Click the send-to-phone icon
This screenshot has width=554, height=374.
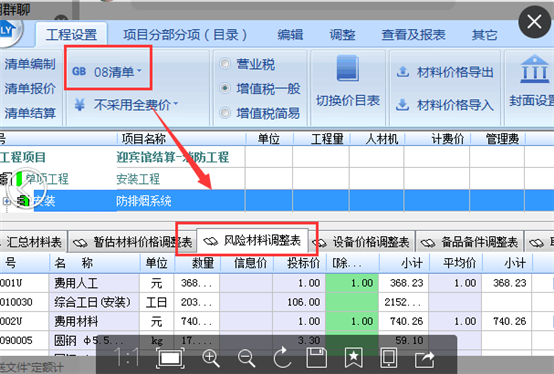388,357
